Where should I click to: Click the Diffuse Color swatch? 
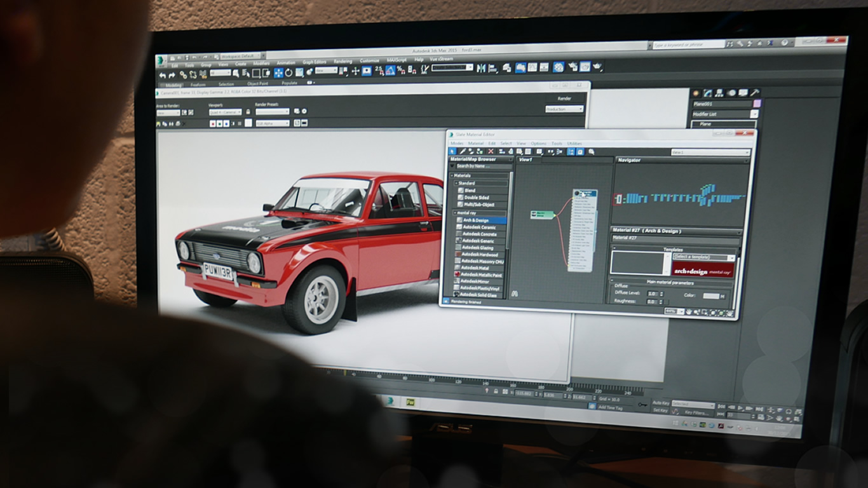pos(710,296)
